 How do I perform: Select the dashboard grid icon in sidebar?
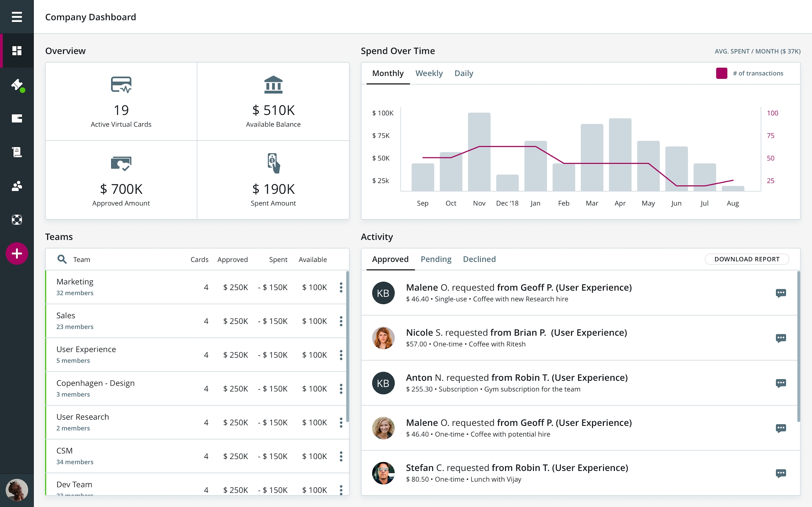[17, 51]
